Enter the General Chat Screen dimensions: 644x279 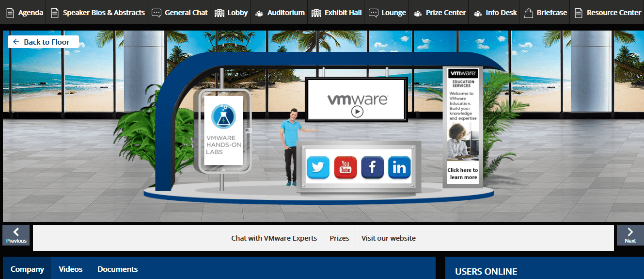tap(180, 13)
